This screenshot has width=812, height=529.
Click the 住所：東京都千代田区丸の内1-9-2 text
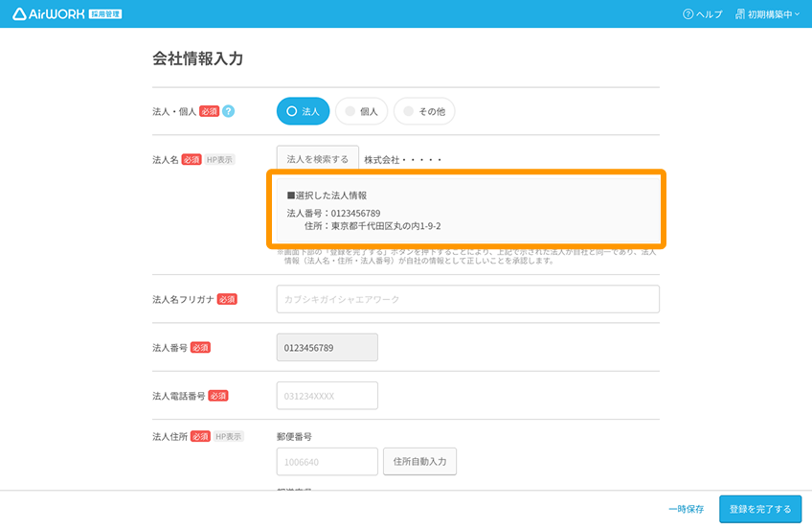pos(372,226)
